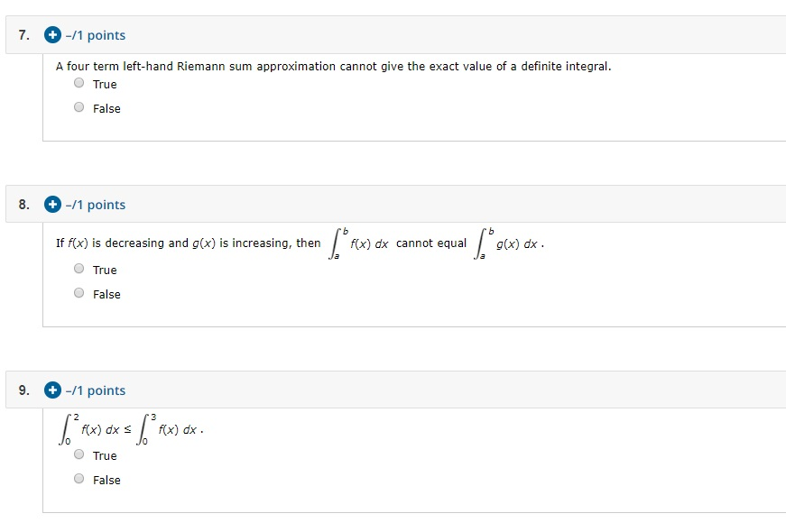
Task: Select True for question 7
Action: [x=79, y=82]
